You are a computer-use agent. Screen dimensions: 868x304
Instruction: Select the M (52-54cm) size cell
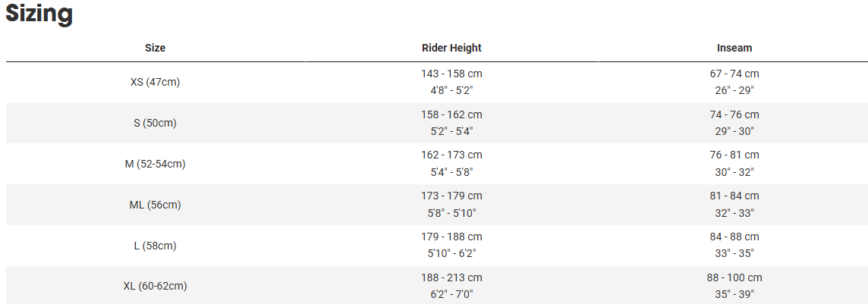[155, 164]
